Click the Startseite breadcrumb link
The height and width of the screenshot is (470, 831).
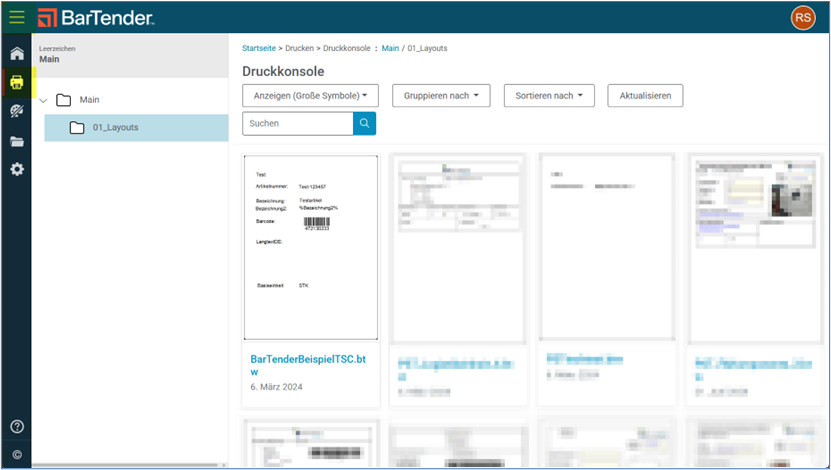259,48
